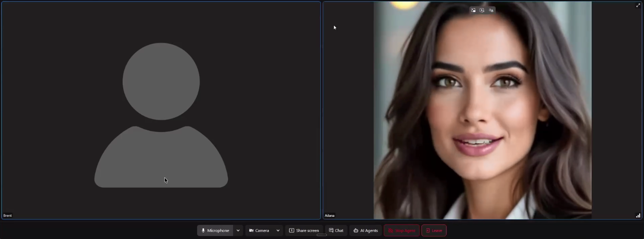644x239 pixels.
Task: Click the Ailana name label
Action: coord(329,216)
